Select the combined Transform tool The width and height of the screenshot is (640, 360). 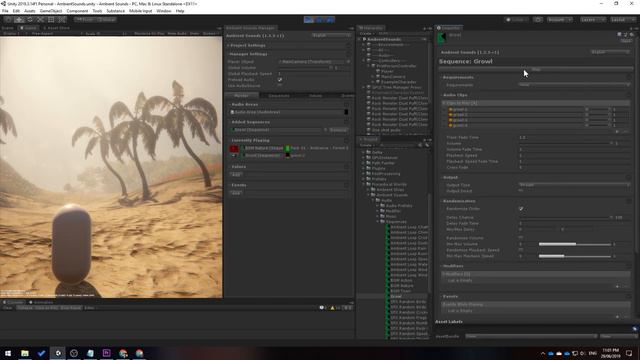62,20
